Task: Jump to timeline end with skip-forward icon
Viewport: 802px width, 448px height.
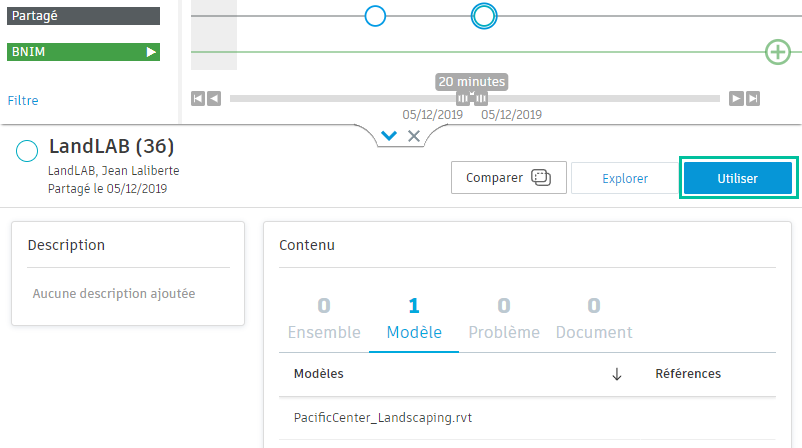Action: [753, 98]
